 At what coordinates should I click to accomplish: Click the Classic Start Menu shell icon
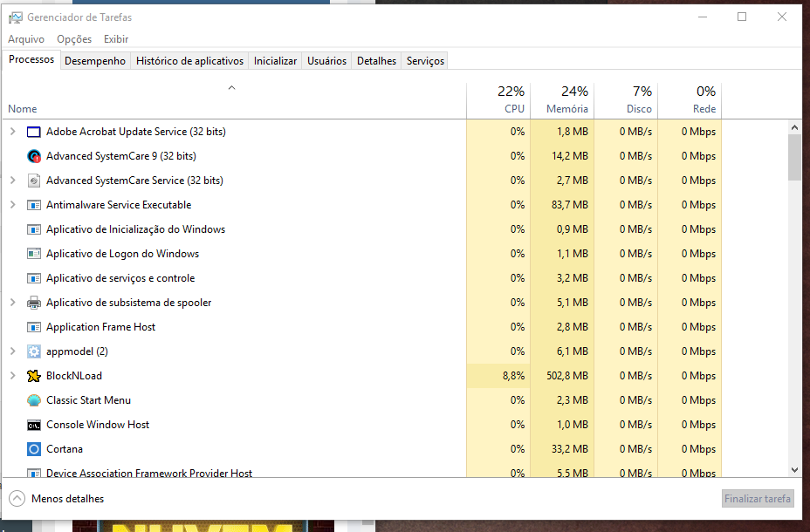[33, 400]
